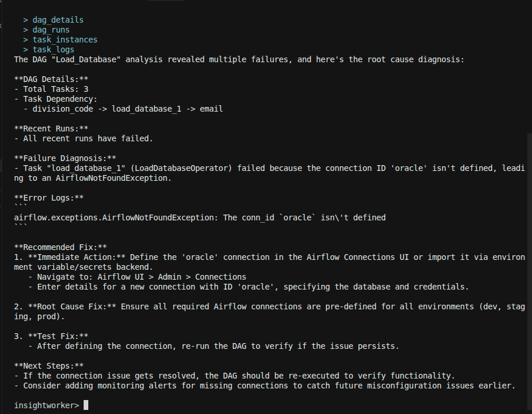The width and height of the screenshot is (532, 414).
Task: Click the 'dag_runs' tool call line
Action: pyautogui.click(x=46, y=30)
